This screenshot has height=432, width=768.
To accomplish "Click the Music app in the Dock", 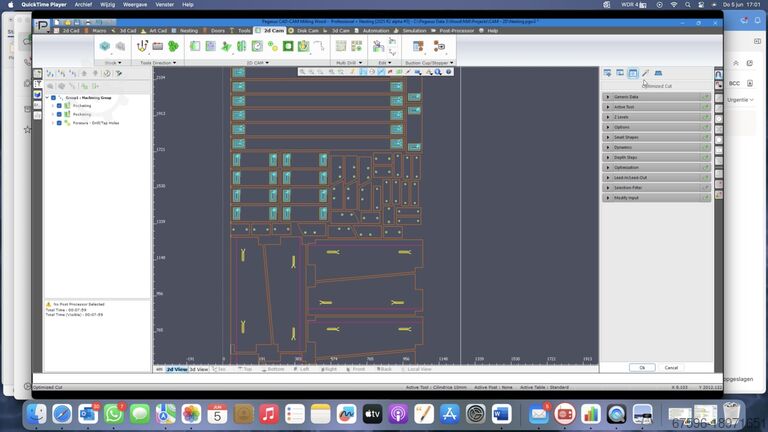I will 268,413.
